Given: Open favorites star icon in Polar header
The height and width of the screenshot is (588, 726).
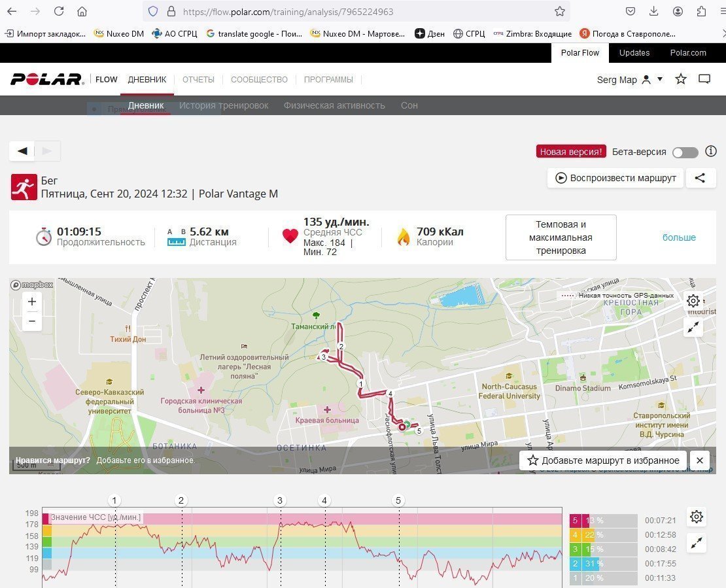Looking at the screenshot, I should tap(681, 79).
